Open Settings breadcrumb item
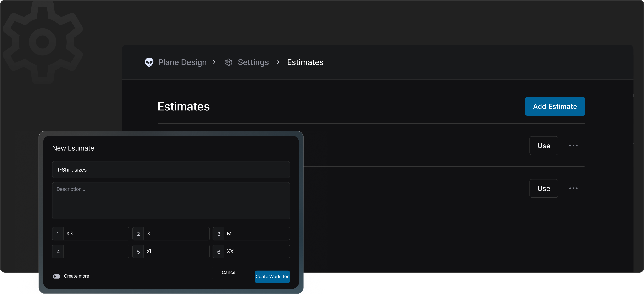 [x=253, y=62]
